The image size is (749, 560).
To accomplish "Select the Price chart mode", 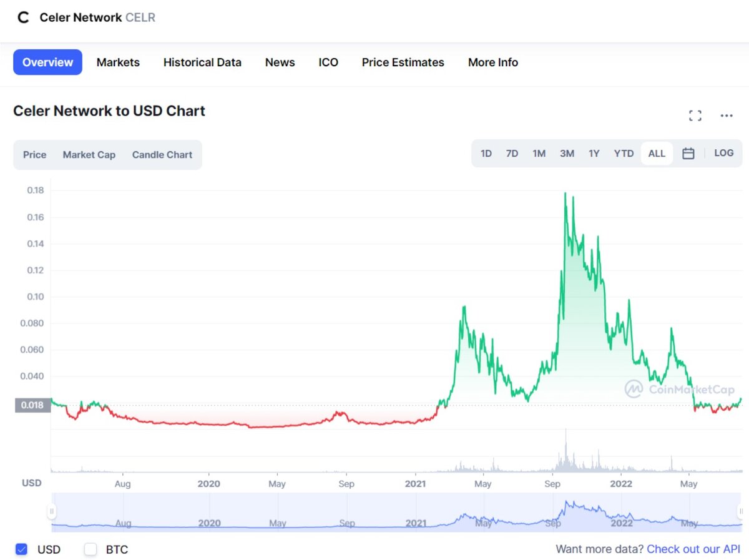I will click(x=35, y=155).
